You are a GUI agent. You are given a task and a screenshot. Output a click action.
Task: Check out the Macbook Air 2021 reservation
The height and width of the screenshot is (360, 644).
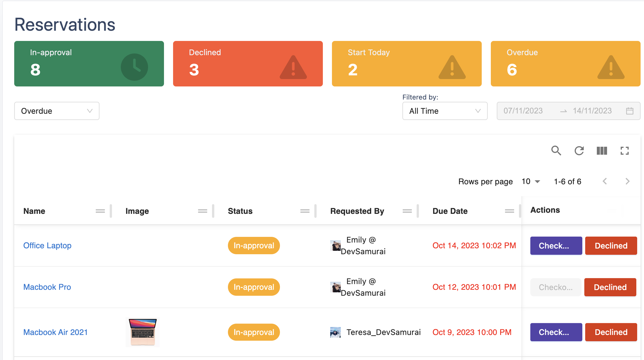(x=556, y=332)
